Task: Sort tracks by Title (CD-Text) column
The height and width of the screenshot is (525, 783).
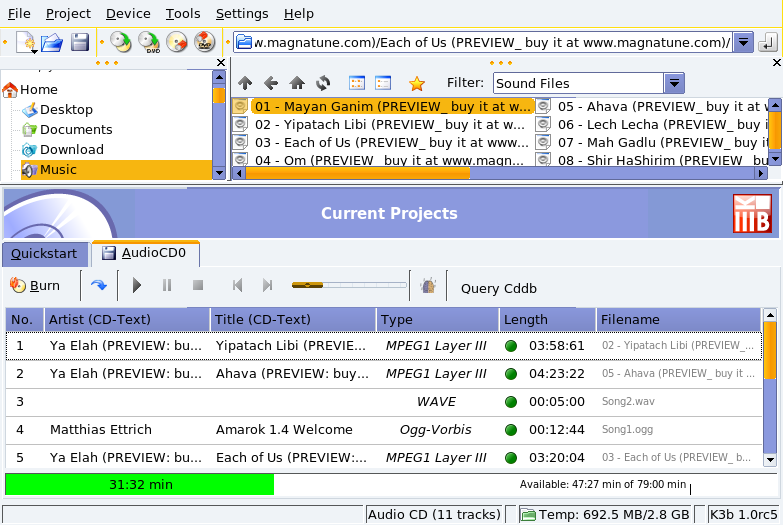Action: pos(293,320)
